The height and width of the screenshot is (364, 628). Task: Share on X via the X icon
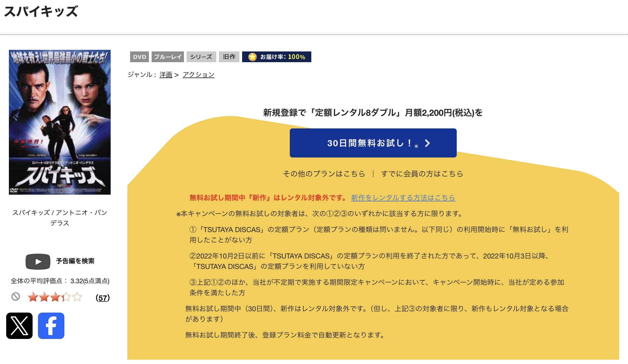click(19, 326)
